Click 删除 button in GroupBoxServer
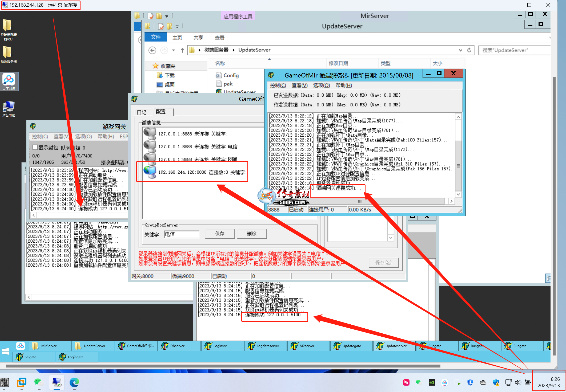This screenshot has width=566, height=392. pyautogui.click(x=251, y=234)
